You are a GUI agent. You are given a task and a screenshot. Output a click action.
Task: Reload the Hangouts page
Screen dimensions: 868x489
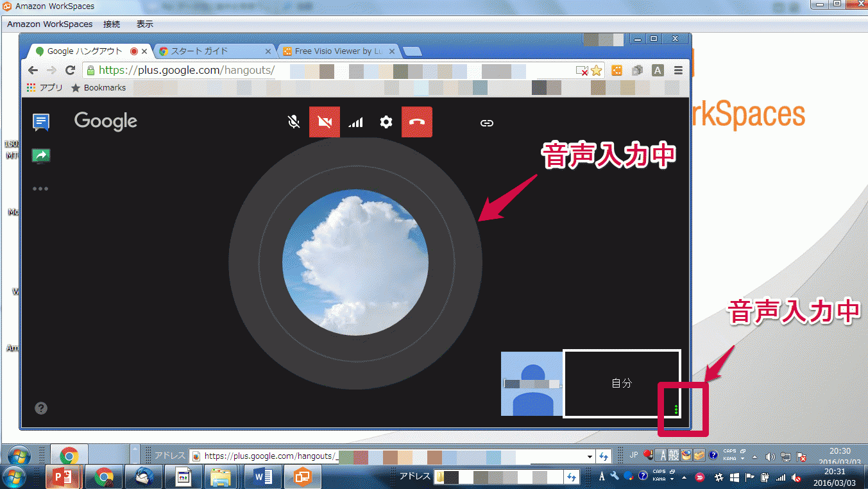pos(71,70)
